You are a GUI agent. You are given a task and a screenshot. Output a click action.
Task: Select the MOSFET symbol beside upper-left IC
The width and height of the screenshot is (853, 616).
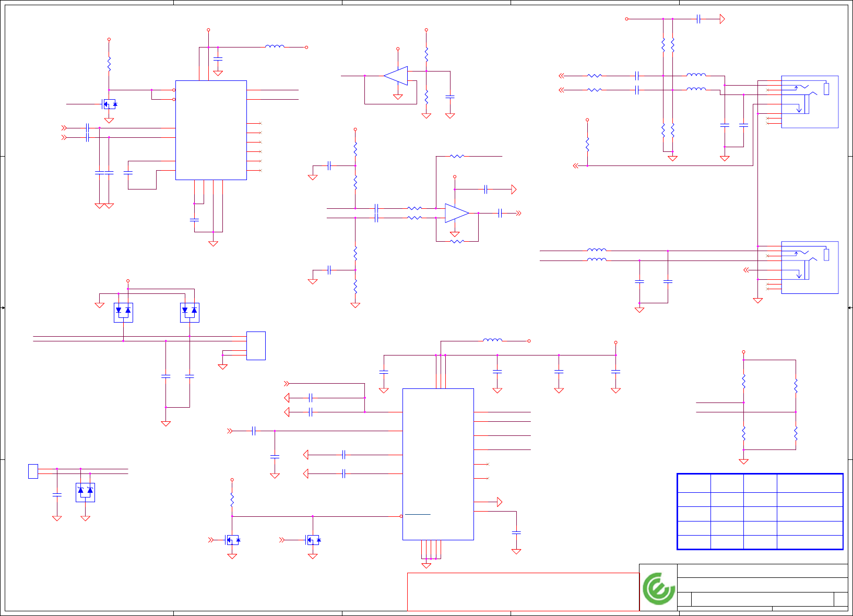click(109, 104)
